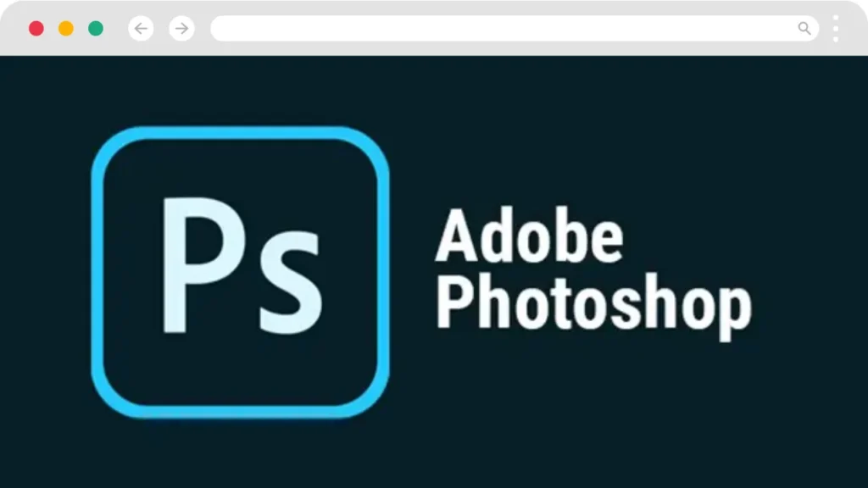The image size is (868, 488).
Task: Close the window with red dot
Action: pos(36,28)
